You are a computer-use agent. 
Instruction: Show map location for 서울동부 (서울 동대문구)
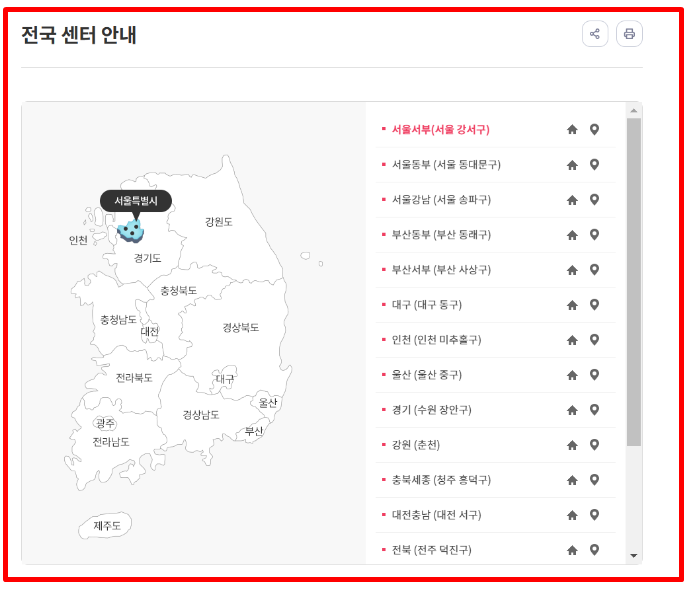pos(594,165)
